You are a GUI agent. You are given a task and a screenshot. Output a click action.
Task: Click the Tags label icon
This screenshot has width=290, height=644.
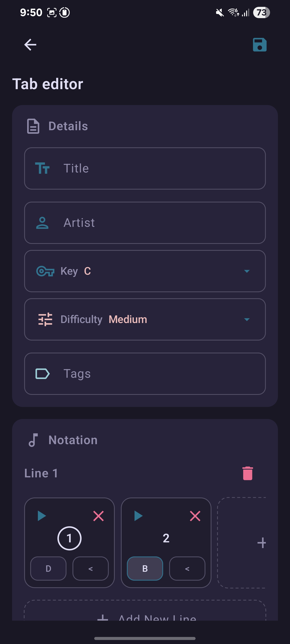42,374
